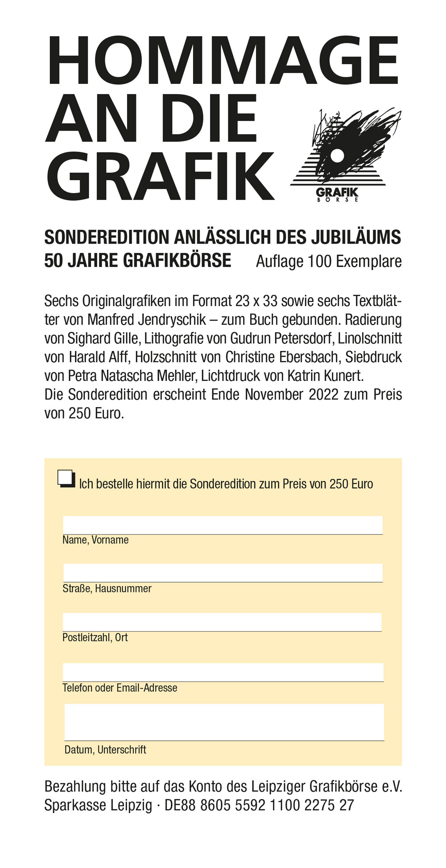Click the Name, Vorname input field
The image size is (446, 868).
tap(223, 525)
